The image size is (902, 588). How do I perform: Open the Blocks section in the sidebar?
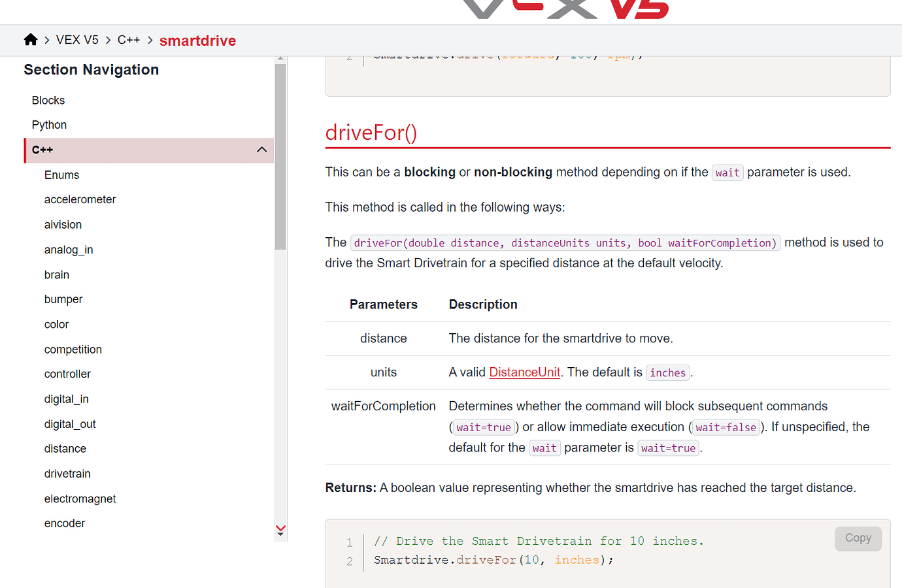point(48,100)
